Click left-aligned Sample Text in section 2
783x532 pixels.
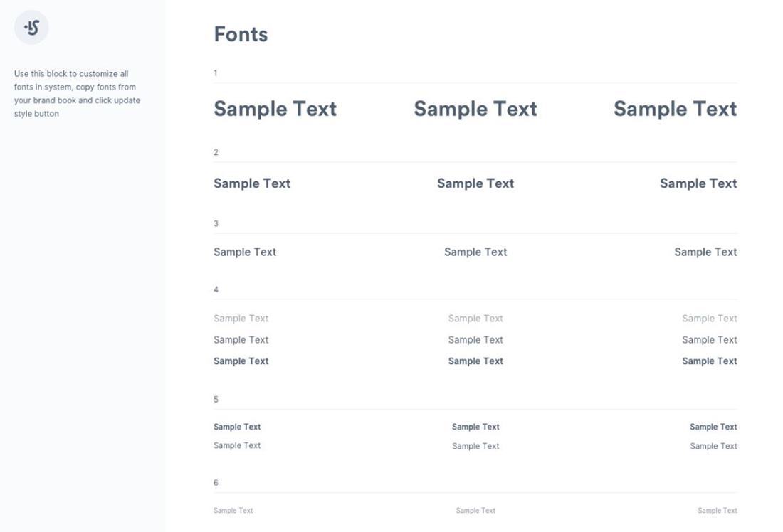(x=252, y=183)
